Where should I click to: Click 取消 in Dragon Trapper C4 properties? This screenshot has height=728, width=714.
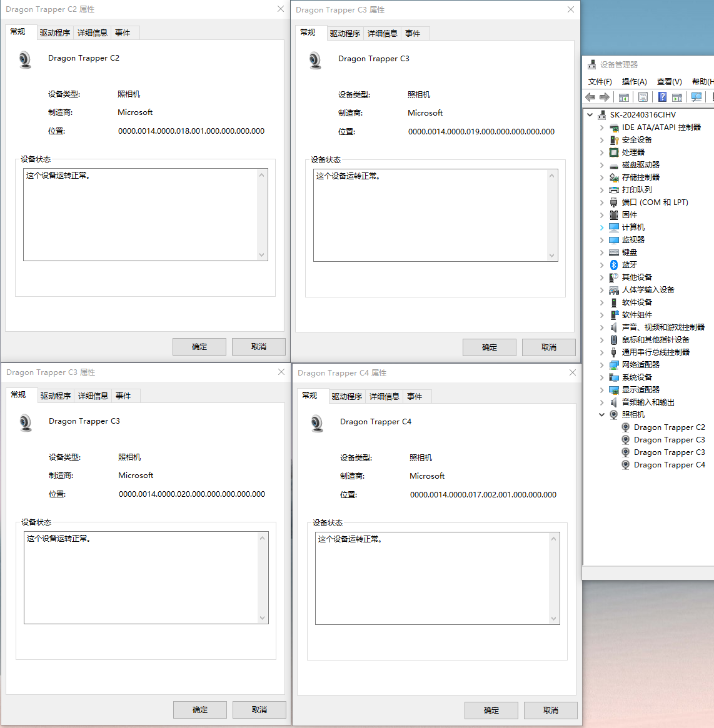(550, 711)
